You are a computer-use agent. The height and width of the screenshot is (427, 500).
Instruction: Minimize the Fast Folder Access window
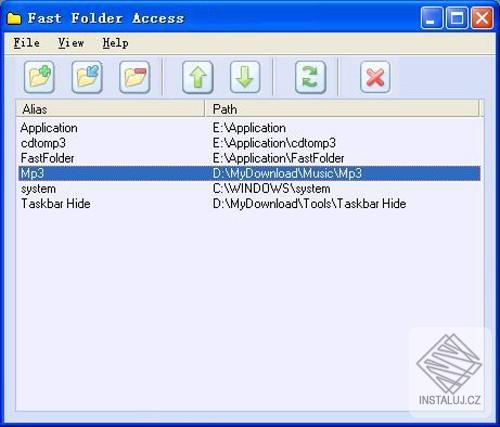[432, 18]
